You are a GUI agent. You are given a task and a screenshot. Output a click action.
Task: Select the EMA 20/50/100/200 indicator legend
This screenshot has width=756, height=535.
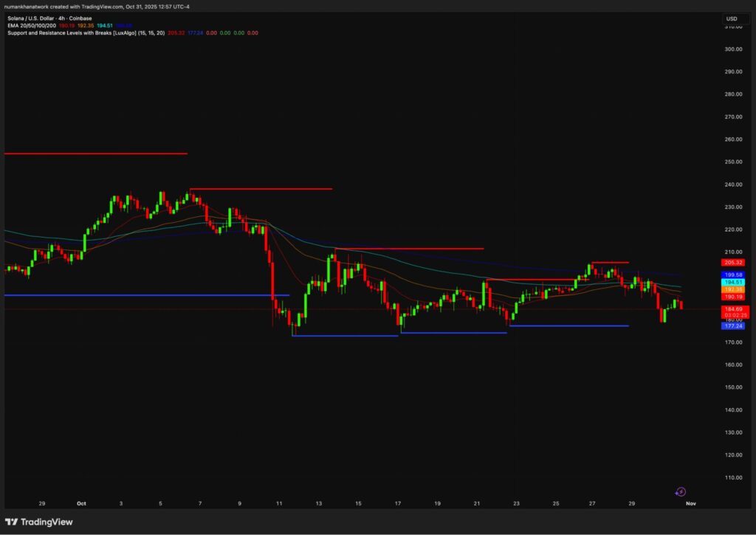(31, 26)
